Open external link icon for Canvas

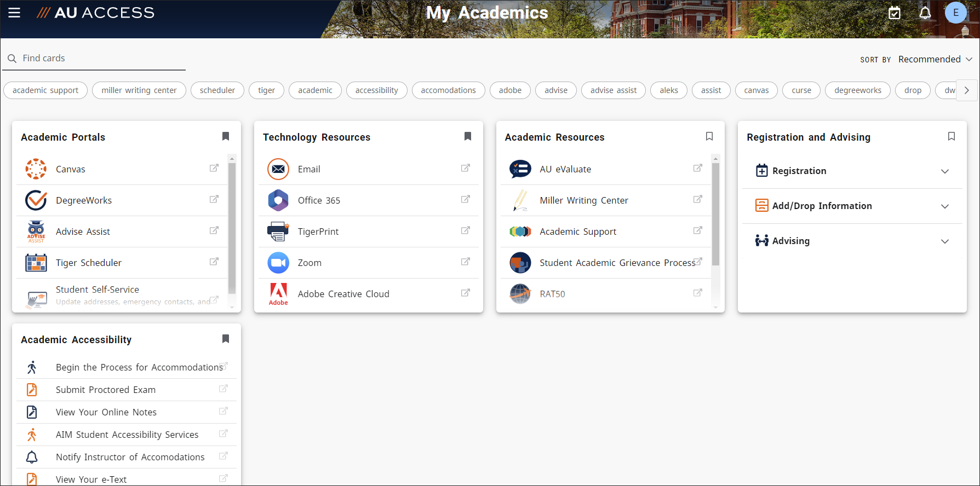click(214, 168)
